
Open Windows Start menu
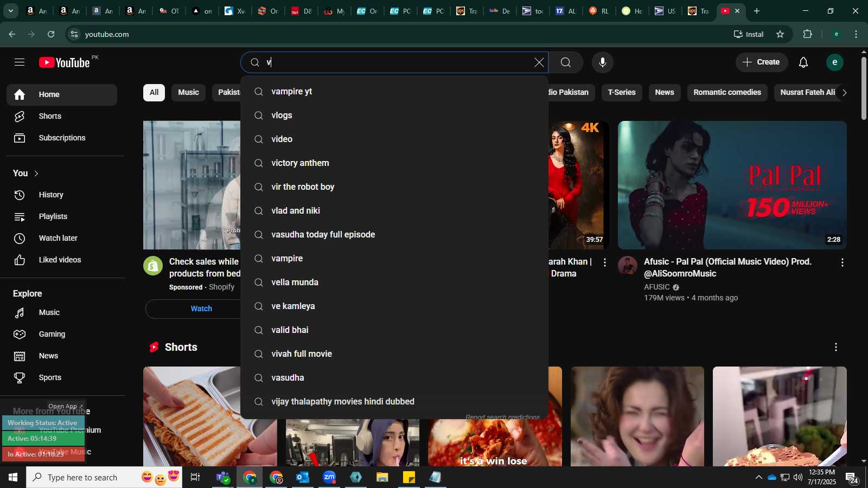click(13, 477)
